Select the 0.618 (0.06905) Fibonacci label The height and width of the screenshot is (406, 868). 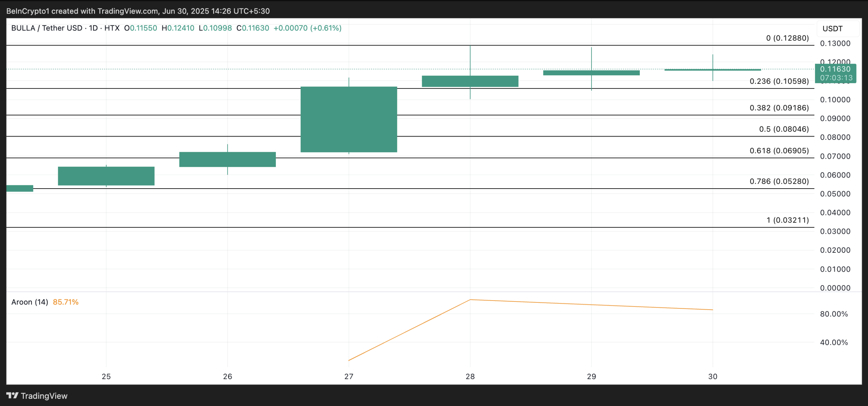coord(779,151)
